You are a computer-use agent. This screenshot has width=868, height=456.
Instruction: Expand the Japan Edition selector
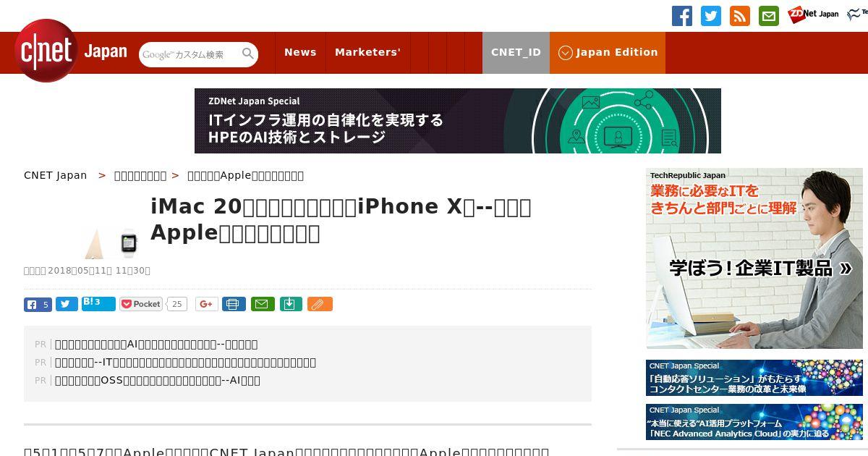coord(608,52)
